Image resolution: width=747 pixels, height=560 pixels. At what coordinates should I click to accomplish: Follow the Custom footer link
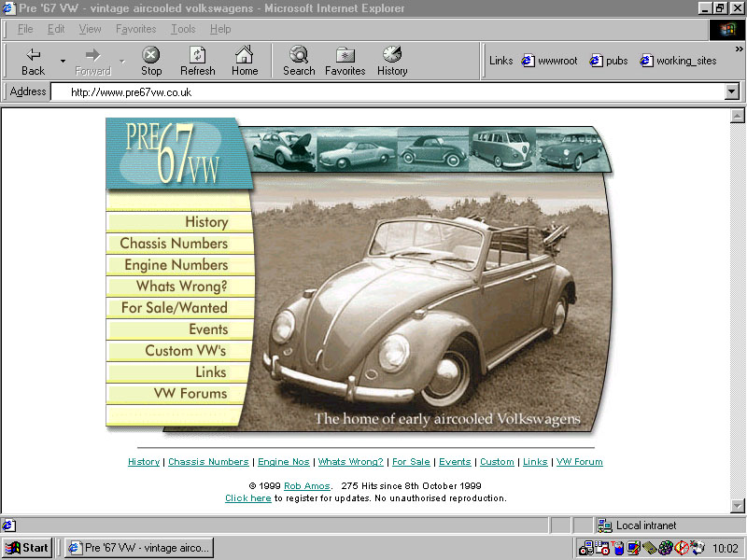tap(497, 461)
